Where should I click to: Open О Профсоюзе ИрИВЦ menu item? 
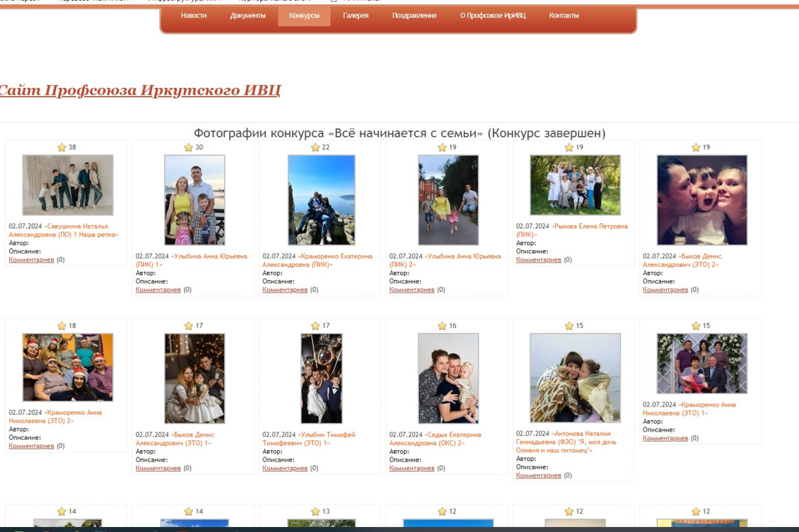point(493,16)
